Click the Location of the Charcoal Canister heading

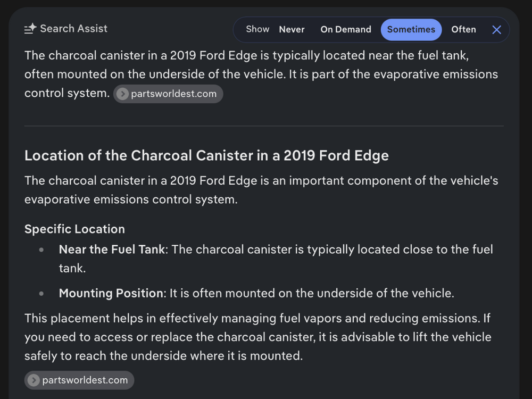[x=206, y=156]
